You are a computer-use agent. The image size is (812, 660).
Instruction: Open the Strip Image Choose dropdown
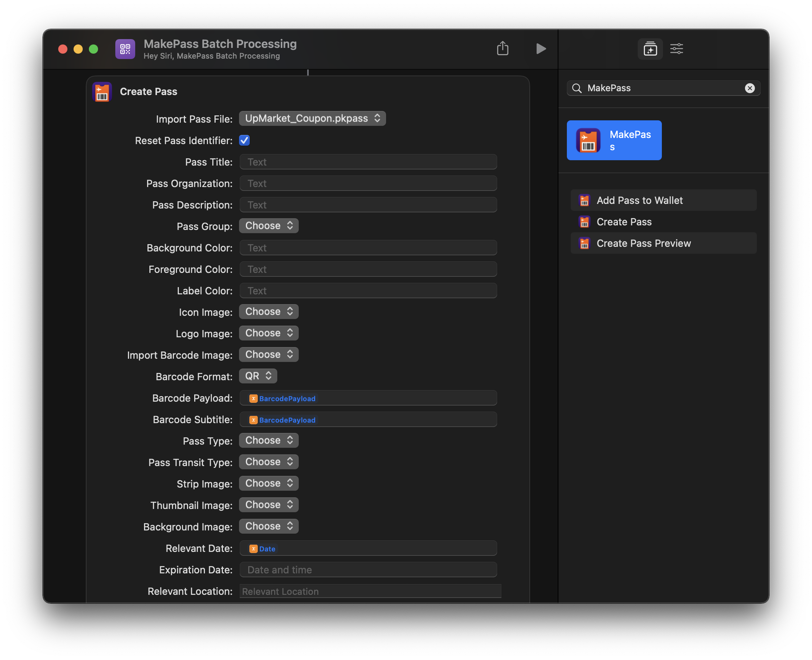[x=268, y=483]
